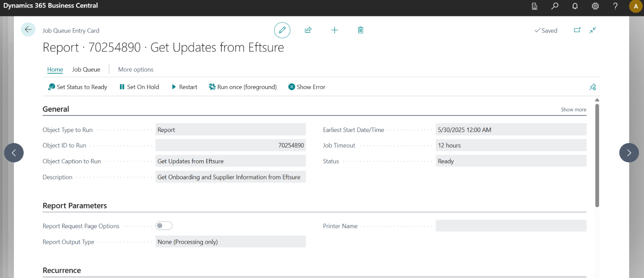Click the Job Queue Entry Card caption
The width and height of the screenshot is (644, 278).
[x=71, y=30]
